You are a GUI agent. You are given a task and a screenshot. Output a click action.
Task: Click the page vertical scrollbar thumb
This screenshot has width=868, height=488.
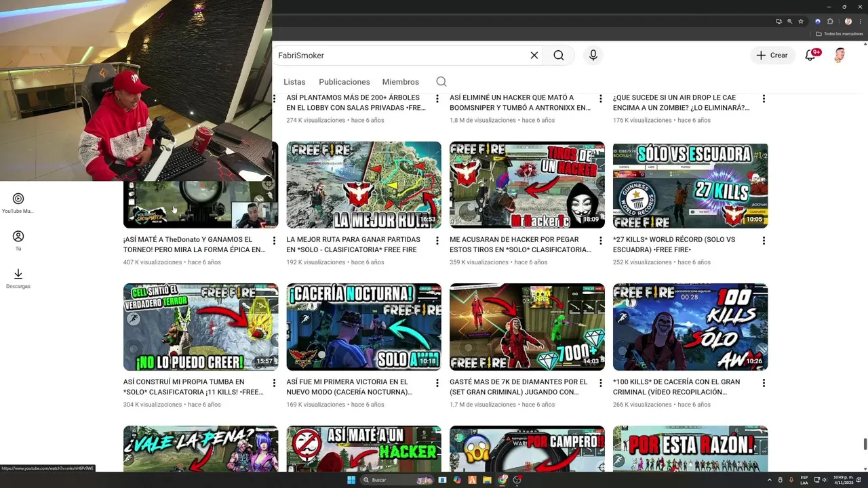tap(865, 444)
